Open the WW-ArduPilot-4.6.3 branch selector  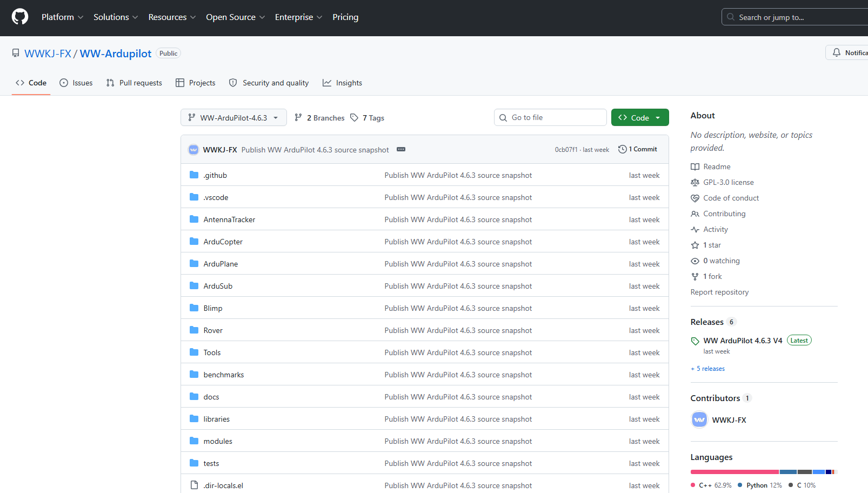point(233,117)
